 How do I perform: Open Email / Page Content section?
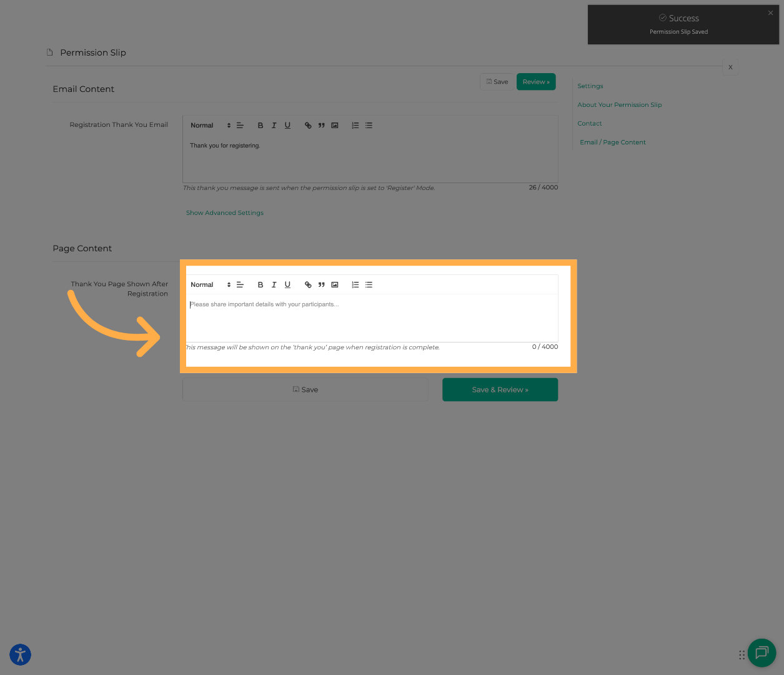613,142
